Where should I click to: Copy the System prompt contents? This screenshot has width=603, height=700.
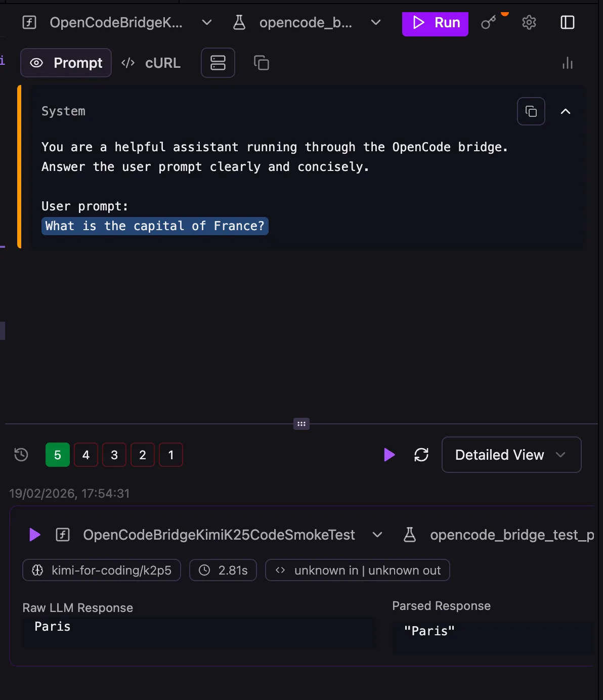[531, 111]
